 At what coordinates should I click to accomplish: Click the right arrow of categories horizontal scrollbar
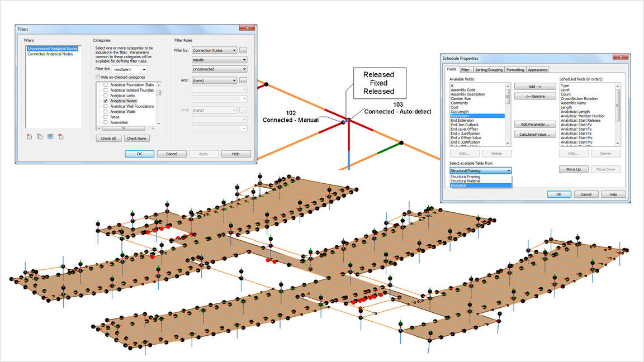click(153, 128)
